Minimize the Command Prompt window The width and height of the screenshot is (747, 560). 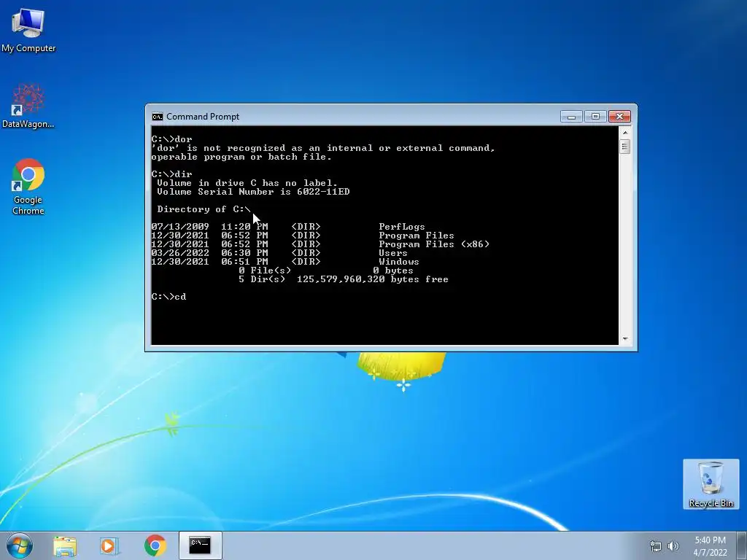click(571, 117)
